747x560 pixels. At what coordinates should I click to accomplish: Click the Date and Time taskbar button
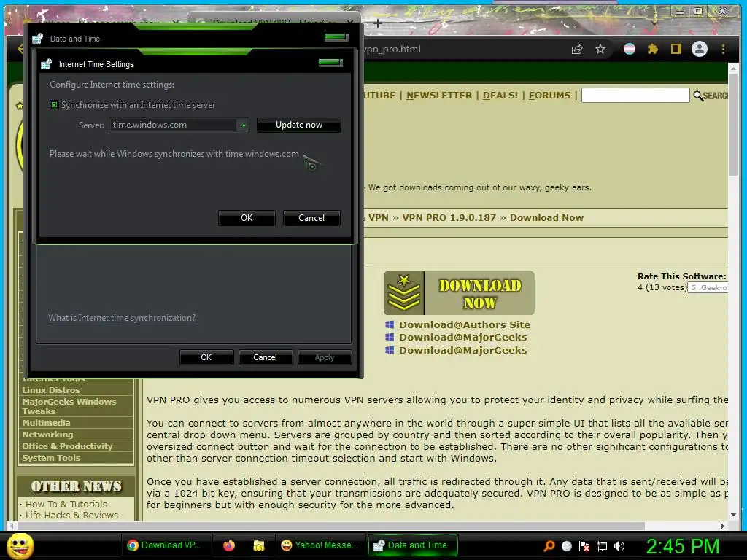[x=413, y=545]
